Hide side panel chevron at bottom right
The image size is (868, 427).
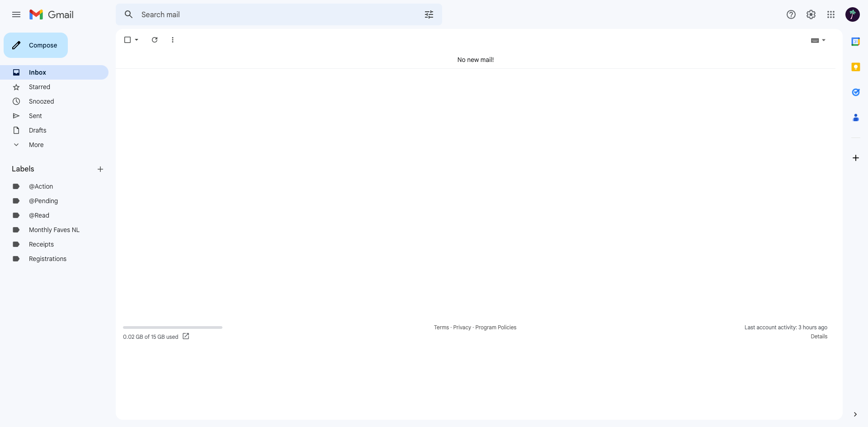(855, 414)
